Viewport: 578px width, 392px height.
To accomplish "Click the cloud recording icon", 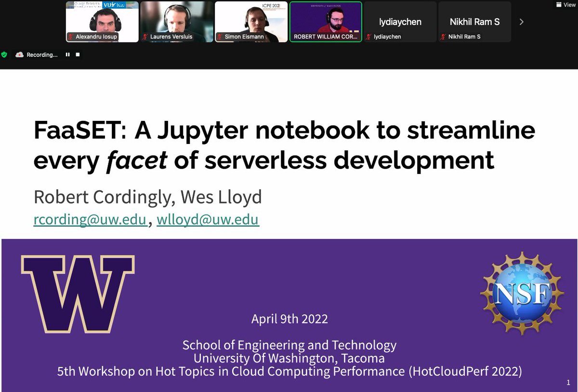I will click(x=19, y=55).
